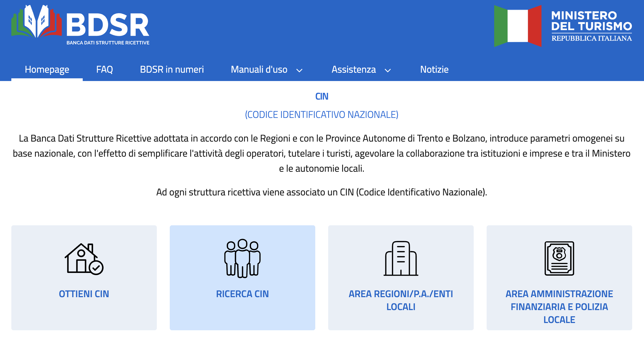The height and width of the screenshot is (337, 644).
Task: Expand the Manuali d'uso chevron
Action: (299, 71)
